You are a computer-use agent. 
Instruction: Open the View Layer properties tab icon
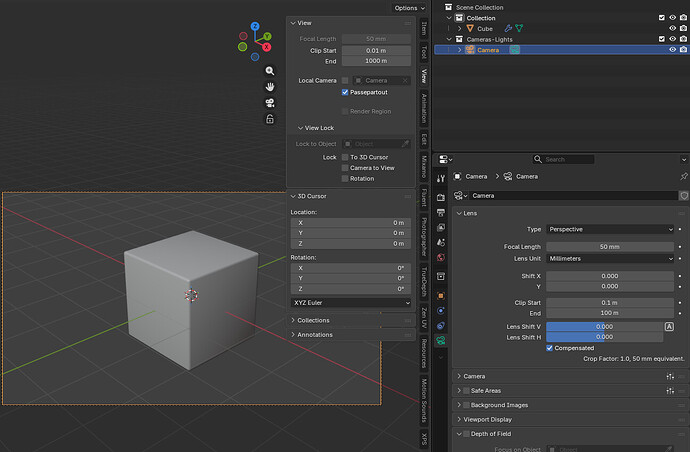click(441, 228)
